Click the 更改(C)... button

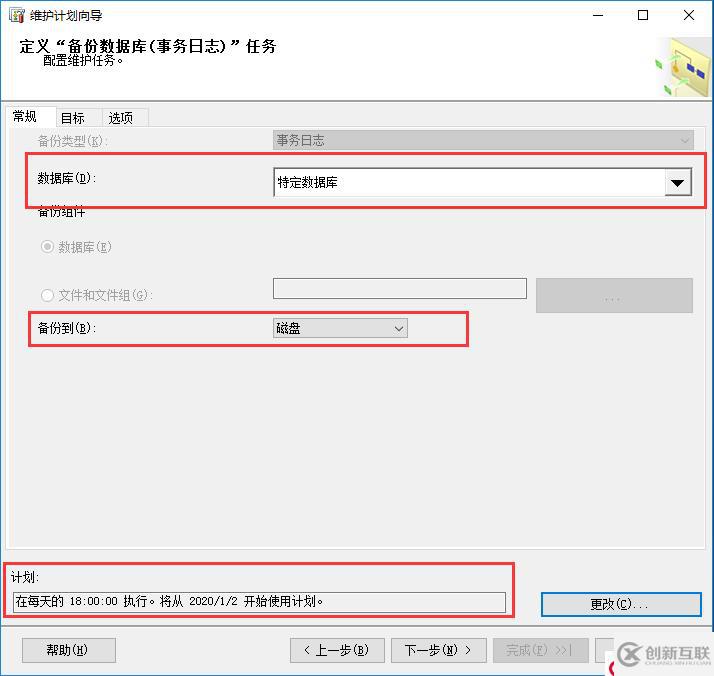(x=621, y=605)
